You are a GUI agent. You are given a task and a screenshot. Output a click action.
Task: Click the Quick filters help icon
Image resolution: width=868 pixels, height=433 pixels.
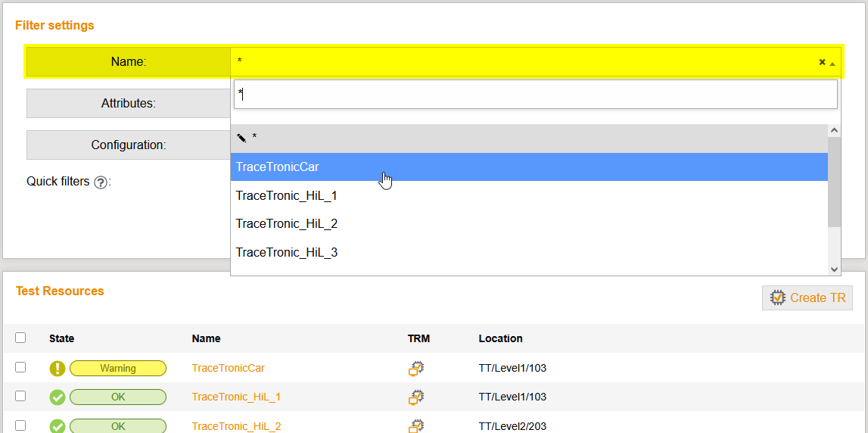pyautogui.click(x=100, y=182)
